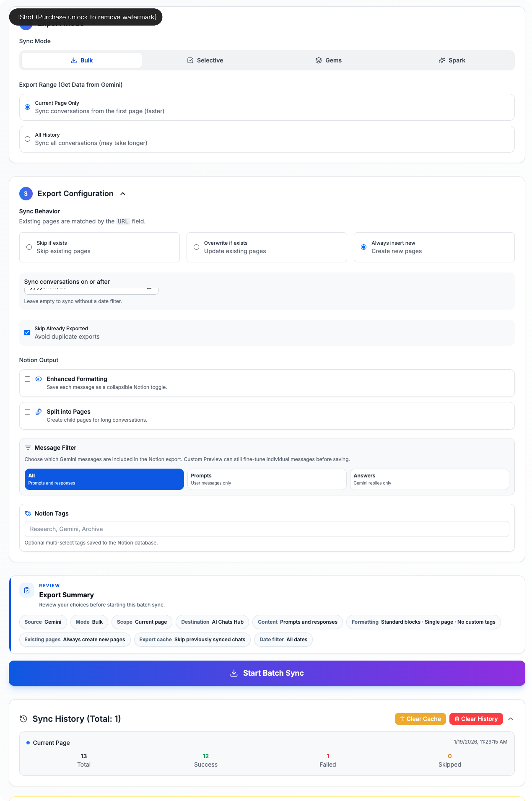This screenshot has width=532, height=801.
Task: Filter messages to Answers only
Action: coord(430,479)
